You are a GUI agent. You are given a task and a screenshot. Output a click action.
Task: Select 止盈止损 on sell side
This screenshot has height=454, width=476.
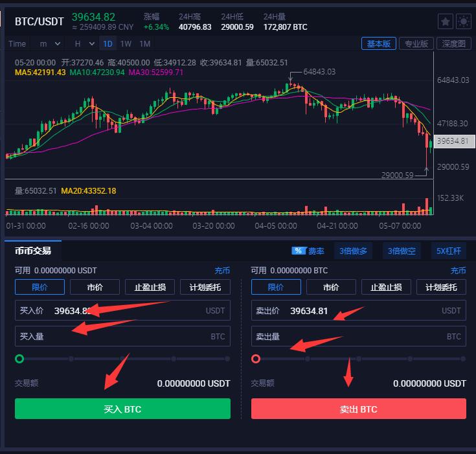[386, 287]
